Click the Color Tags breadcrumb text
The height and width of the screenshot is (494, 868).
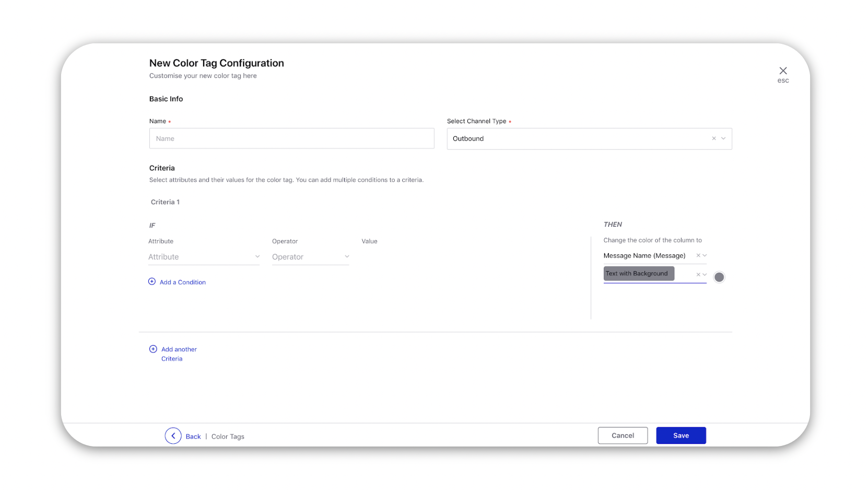click(228, 437)
